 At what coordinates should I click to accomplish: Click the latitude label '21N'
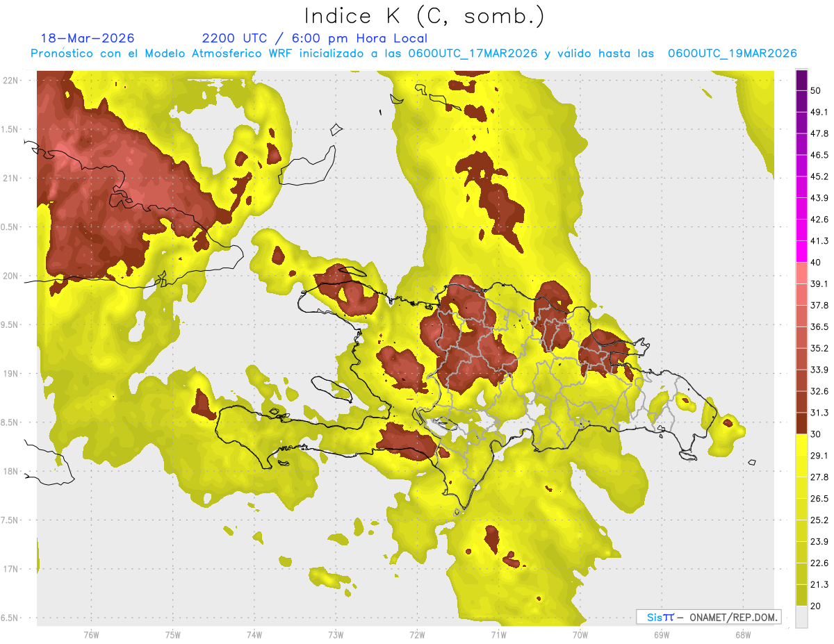click(10, 178)
